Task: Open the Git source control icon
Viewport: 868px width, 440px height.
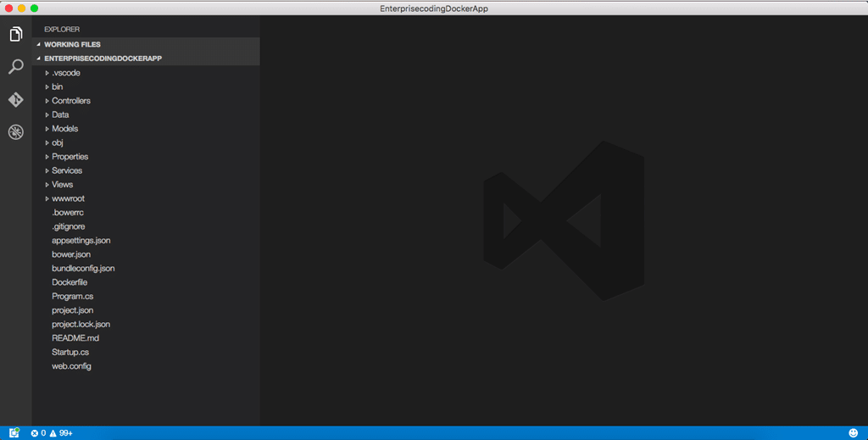Action: 15,99
